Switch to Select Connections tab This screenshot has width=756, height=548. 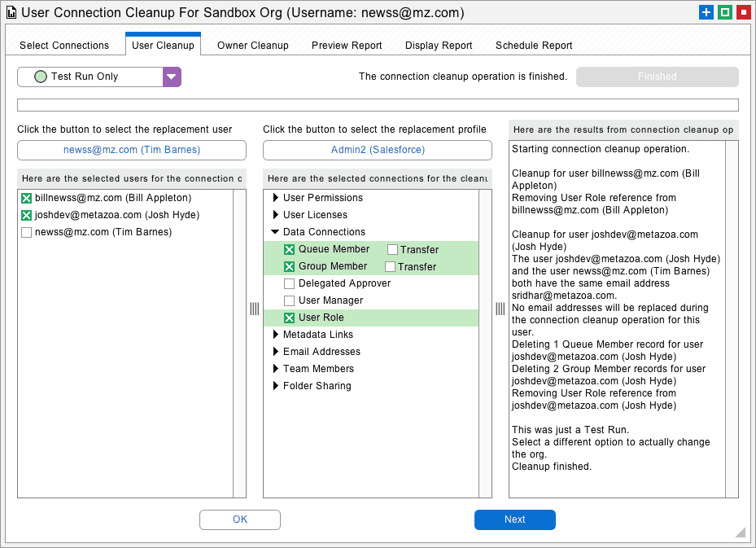tap(64, 46)
